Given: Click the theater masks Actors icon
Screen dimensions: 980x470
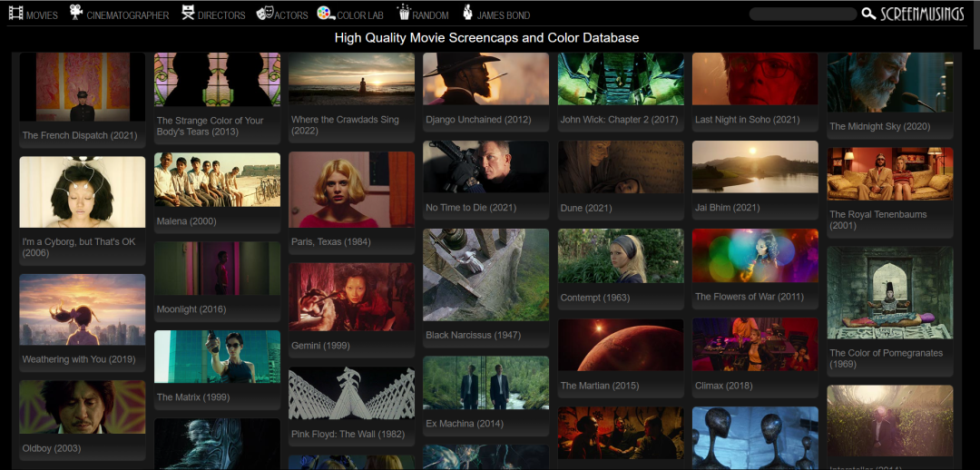Looking at the screenshot, I should [264, 13].
